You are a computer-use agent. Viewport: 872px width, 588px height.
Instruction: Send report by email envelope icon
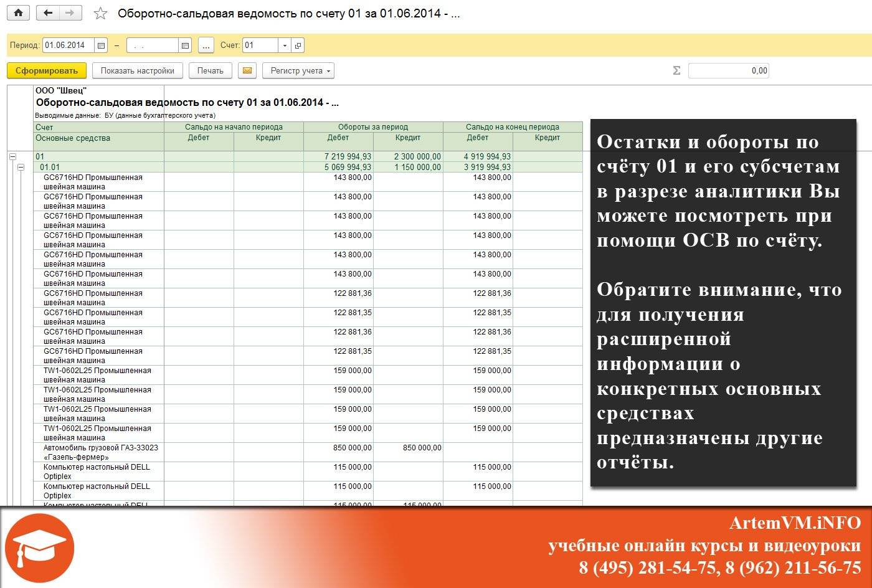[x=247, y=70]
